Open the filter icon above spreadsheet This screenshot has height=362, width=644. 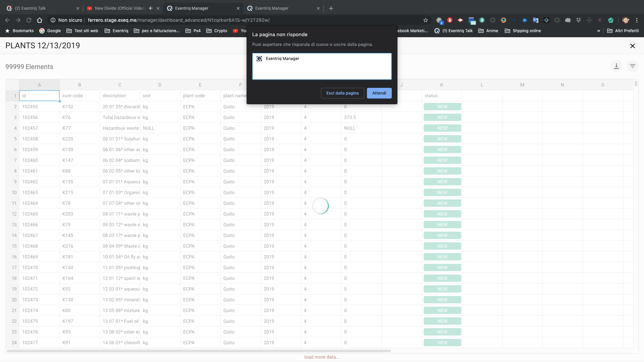[632, 66]
